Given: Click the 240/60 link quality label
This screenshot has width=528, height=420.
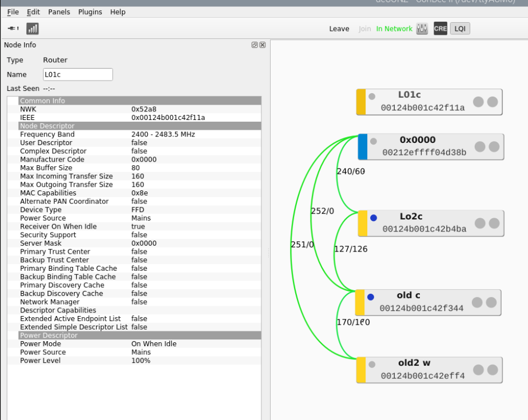Looking at the screenshot, I should (351, 171).
